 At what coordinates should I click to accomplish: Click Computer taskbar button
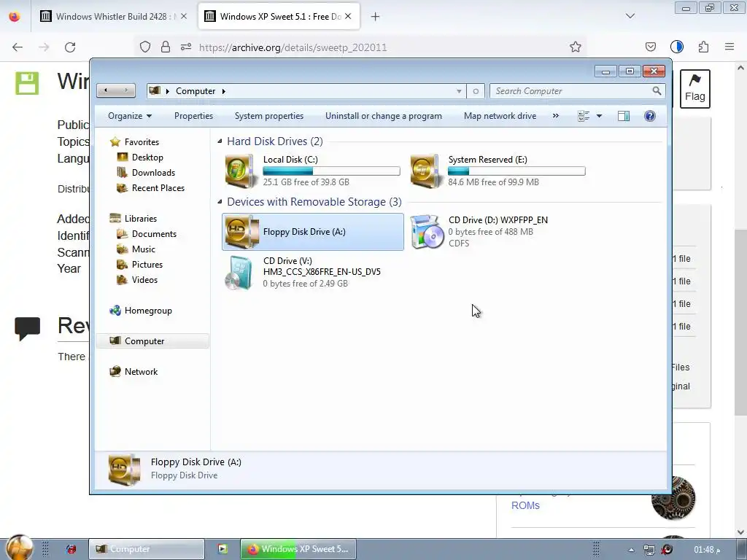coord(146,549)
